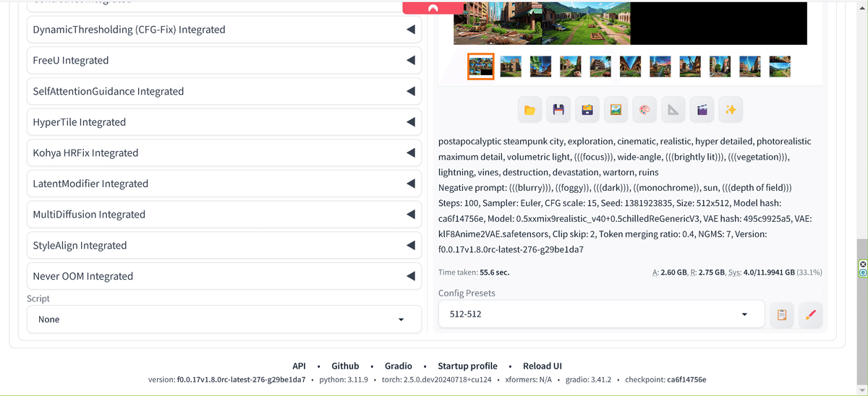Click the large generated image preview
Viewport: 868px width, 396px height.
[x=630, y=23]
